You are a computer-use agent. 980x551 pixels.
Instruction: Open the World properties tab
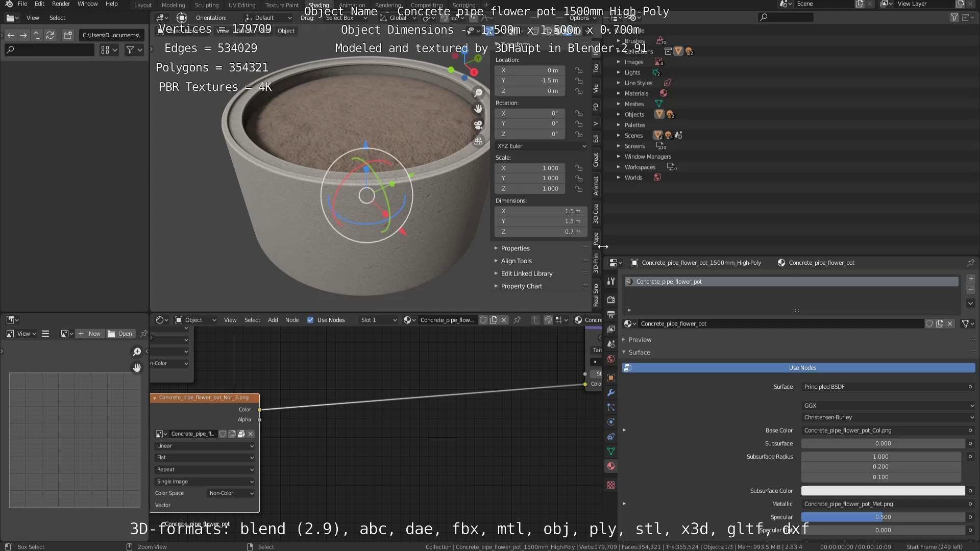click(x=611, y=359)
